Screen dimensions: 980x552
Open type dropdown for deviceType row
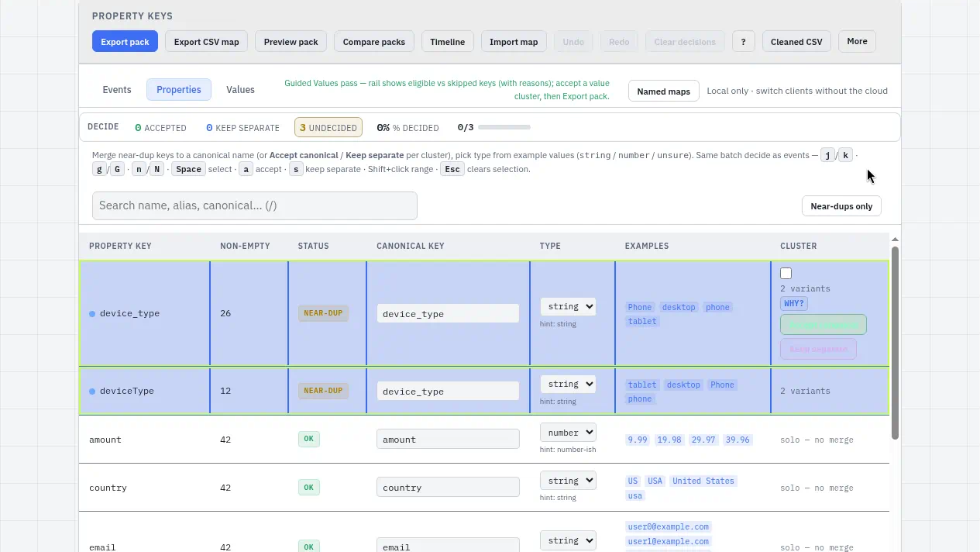[568, 384]
